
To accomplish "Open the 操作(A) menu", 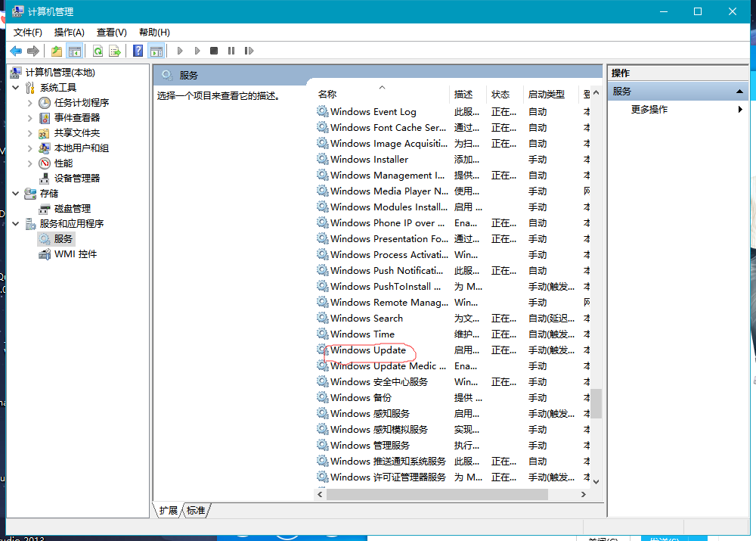I will point(69,33).
